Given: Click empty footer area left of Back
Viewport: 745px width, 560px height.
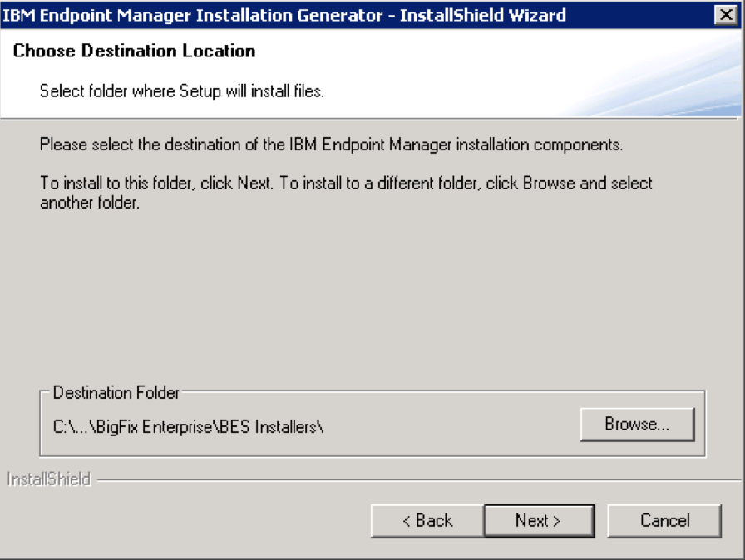Looking at the screenshot, I should click(x=183, y=521).
